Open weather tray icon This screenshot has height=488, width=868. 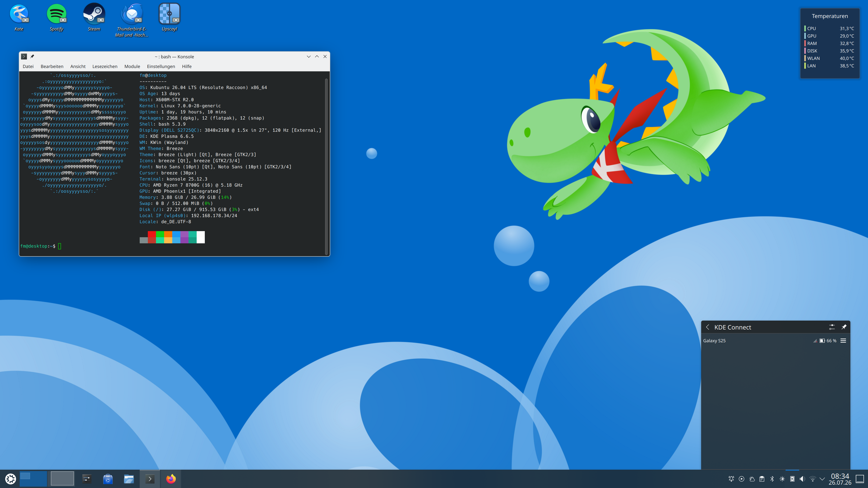(x=752, y=479)
